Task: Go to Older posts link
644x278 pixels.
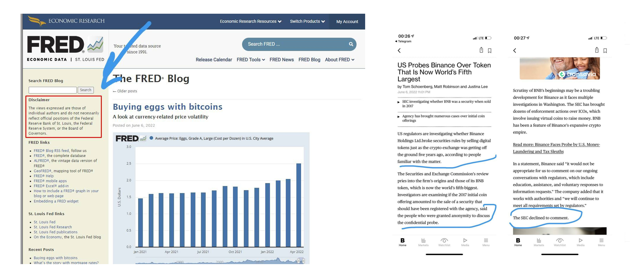Action: click(125, 91)
